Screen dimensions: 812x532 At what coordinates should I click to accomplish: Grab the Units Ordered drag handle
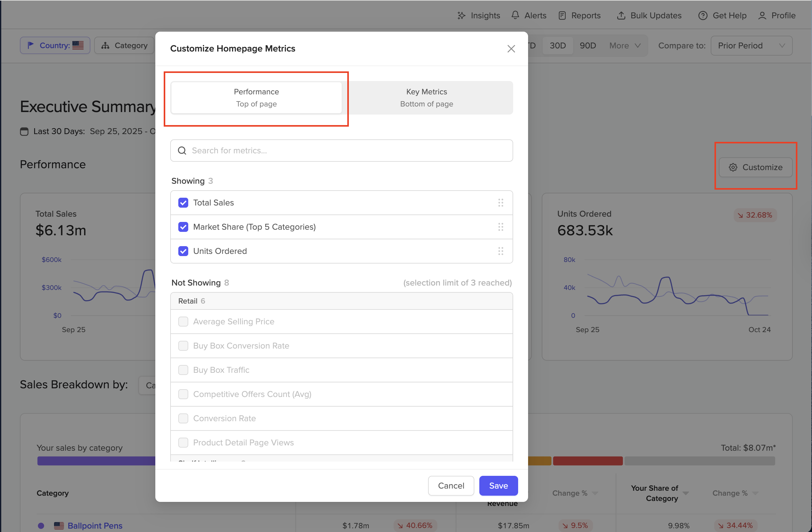(x=500, y=251)
